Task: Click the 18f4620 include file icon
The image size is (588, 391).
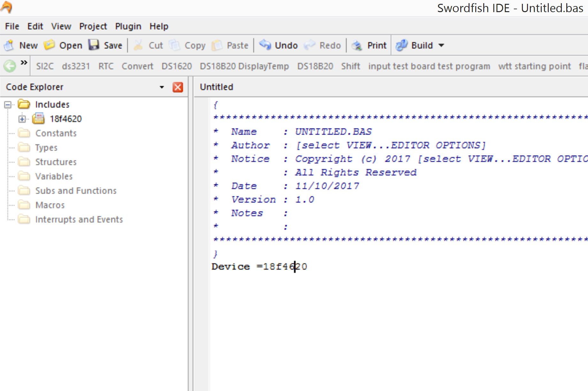Action: tap(38, 118)
